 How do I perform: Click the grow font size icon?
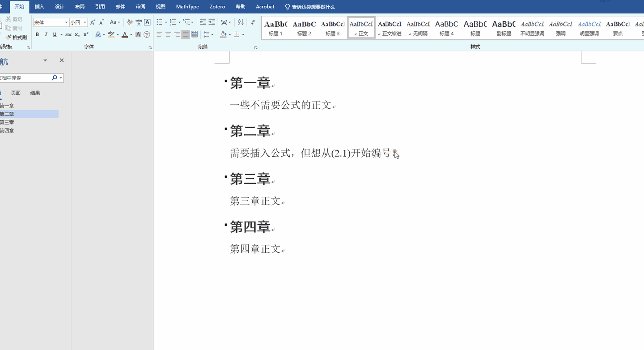(93, 22)
